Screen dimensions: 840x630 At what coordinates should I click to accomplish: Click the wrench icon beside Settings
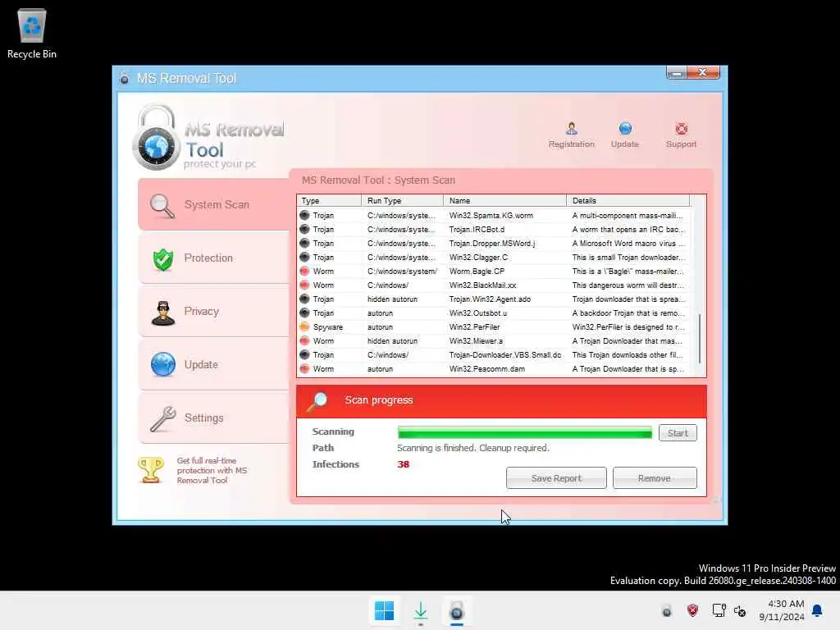click(163, 419)
